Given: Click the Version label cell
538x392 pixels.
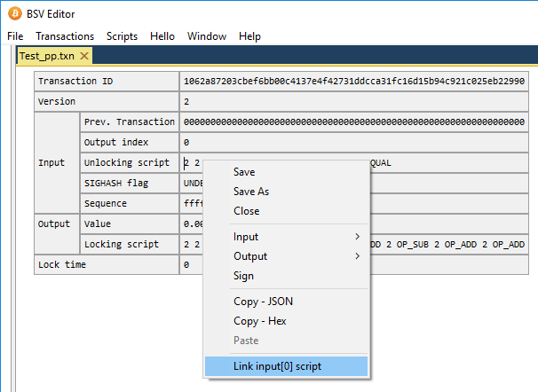Looking at the screenshot, I should pyautogui.click(x=107, y=101).
